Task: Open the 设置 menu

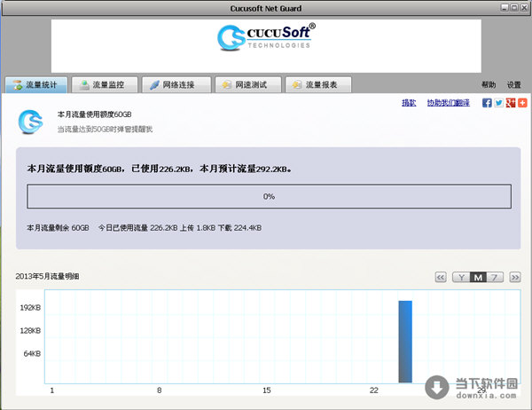Action: [x=513, y=85]
